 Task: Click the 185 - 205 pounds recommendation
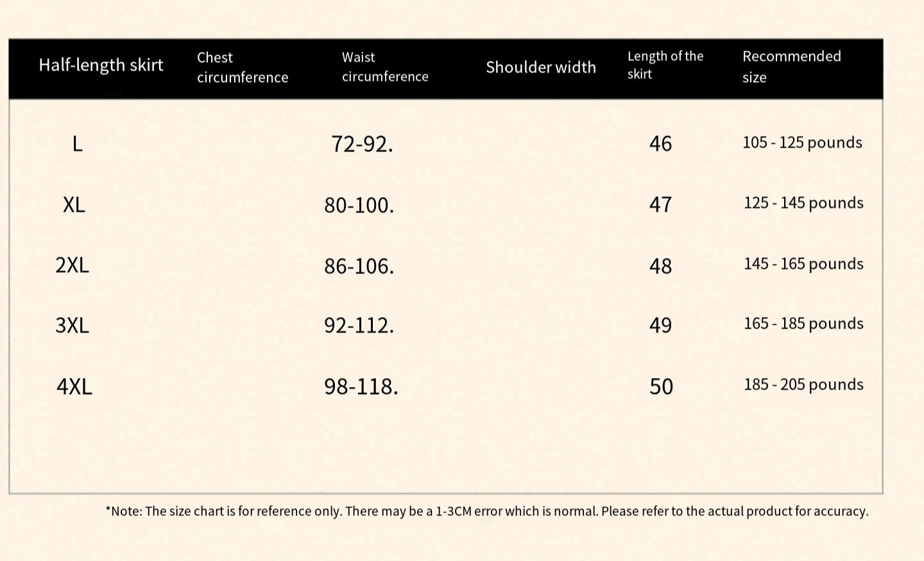pyautogui.click(x=803, y=384)
